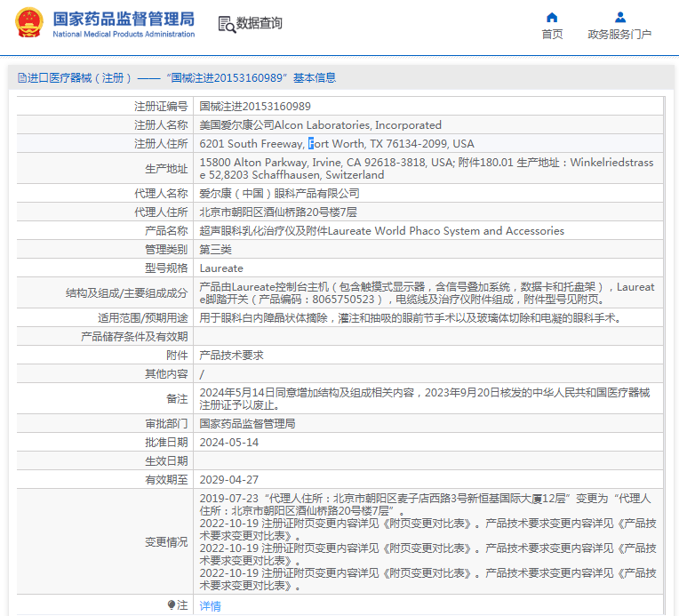
Task: Click agent name 爱尔康（中国）眼科产品有限公司
Action: tap(279, 194)
